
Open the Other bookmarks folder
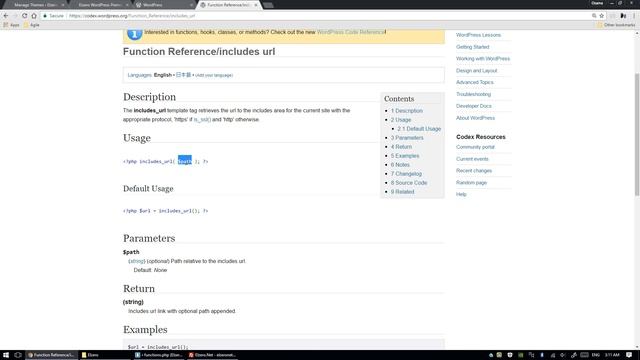(x=616, y=25)
